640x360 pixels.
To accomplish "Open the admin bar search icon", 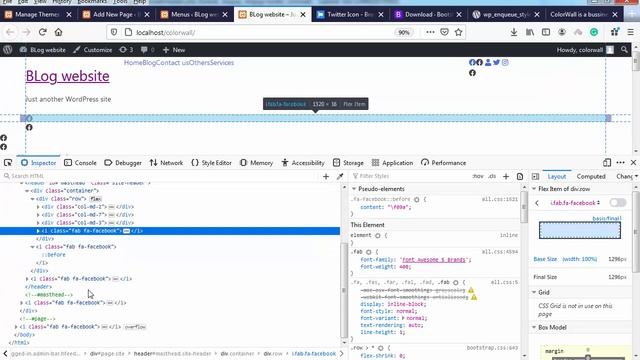I will (624, 50).
